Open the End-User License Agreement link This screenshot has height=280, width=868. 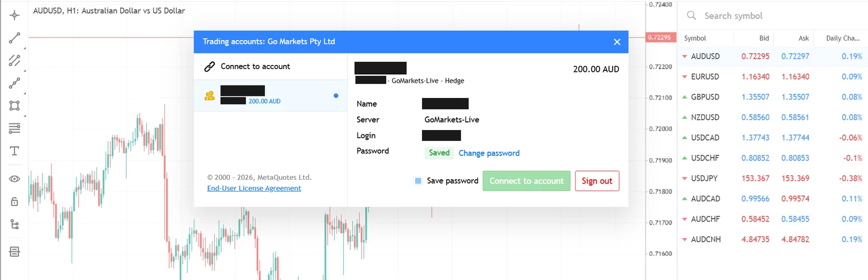pos(254,188)
